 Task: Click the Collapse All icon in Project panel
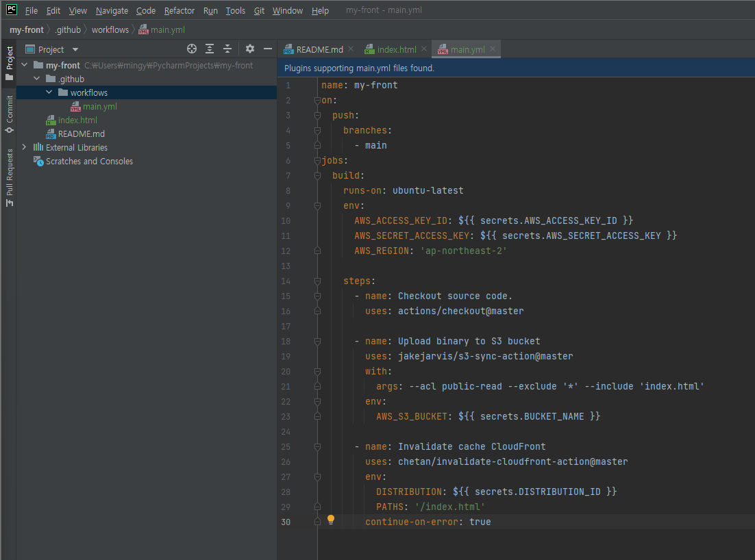(x=227, y=49)
